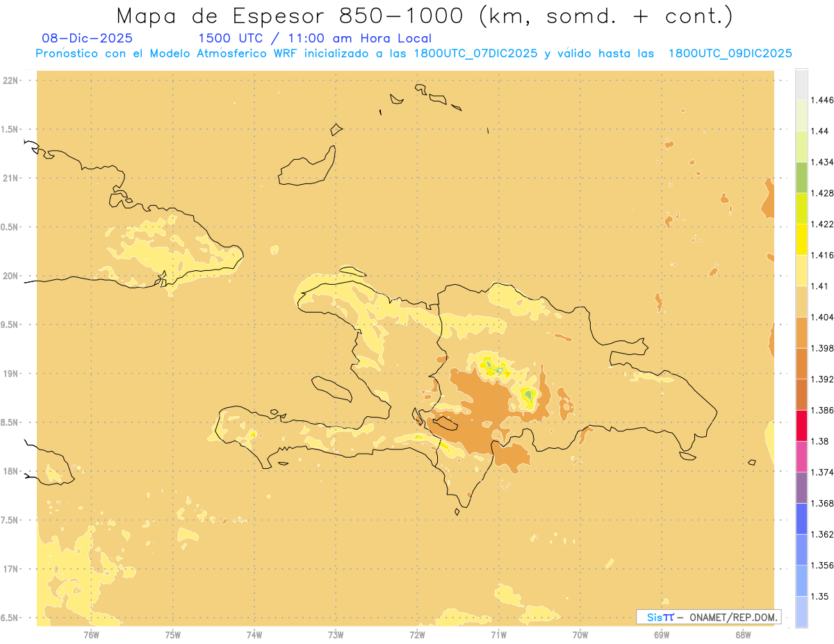Click the pale blue swatch between 1.35 and 1.356
Screen dimensions: 834x644
(801, 581)
